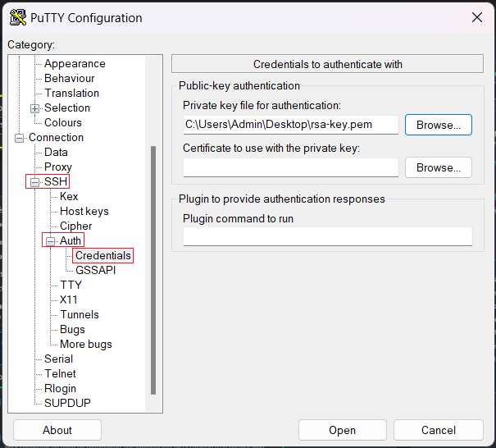Select Tunnels in the category tree
The height and width of the screenshot is (448, 496).
[x=80, y=315]
